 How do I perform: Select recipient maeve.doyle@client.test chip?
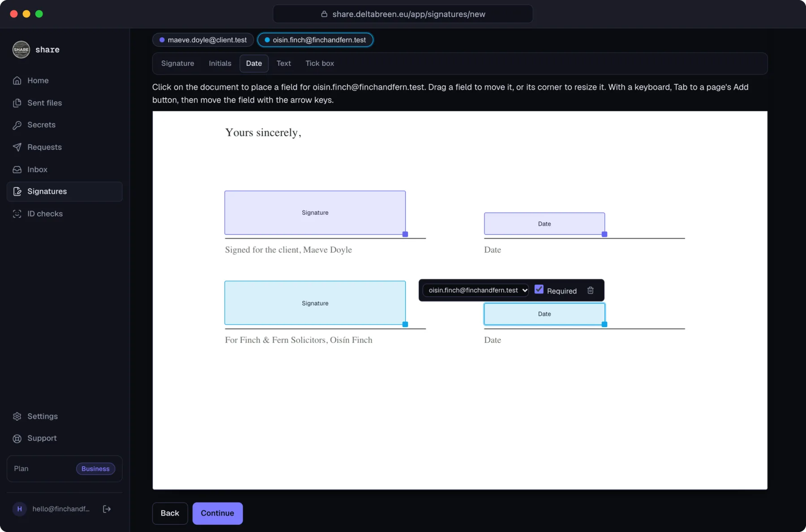coord(203,40)
